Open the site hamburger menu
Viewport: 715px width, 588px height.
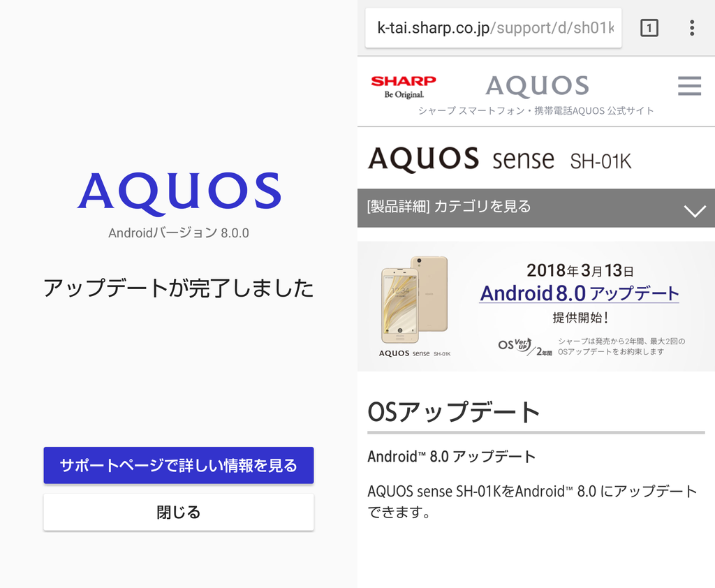tap(689, 85)
